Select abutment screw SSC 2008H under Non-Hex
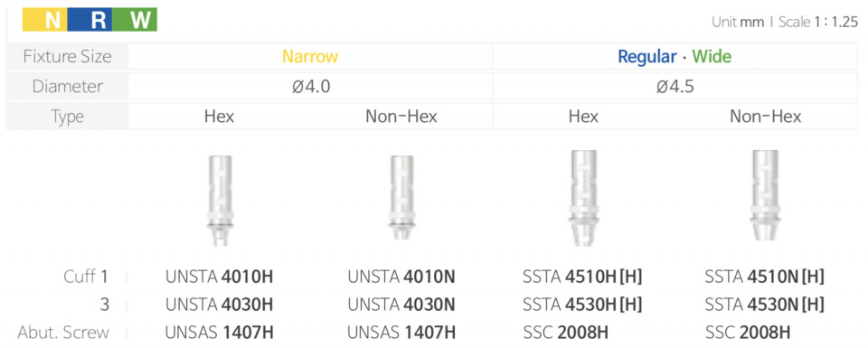Image resolution: width=868 pixels, height=348 pixels. tap(748, 332)
